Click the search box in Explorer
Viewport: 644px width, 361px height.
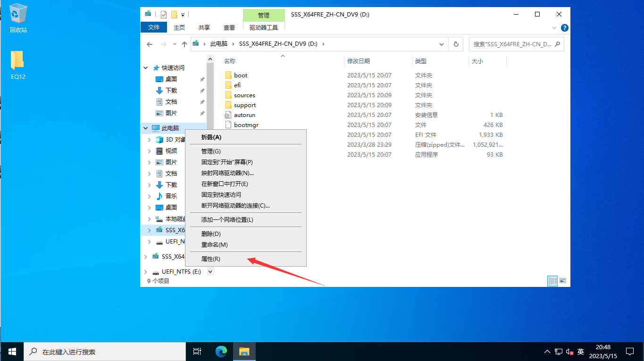pos(512,44)
